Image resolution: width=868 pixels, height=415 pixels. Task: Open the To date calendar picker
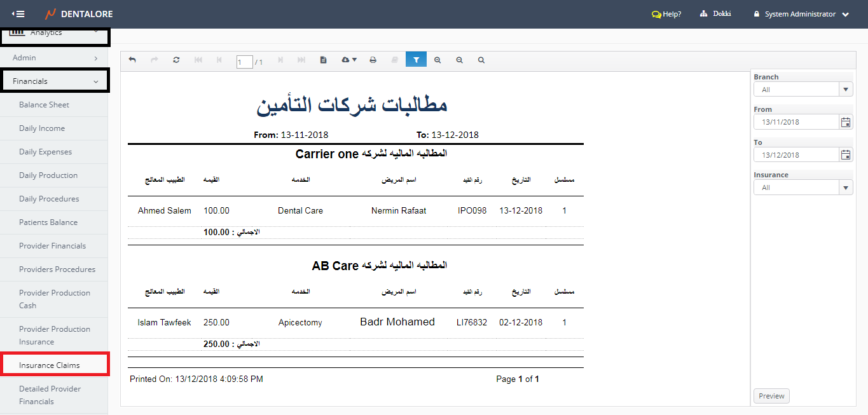pos(846,155)
